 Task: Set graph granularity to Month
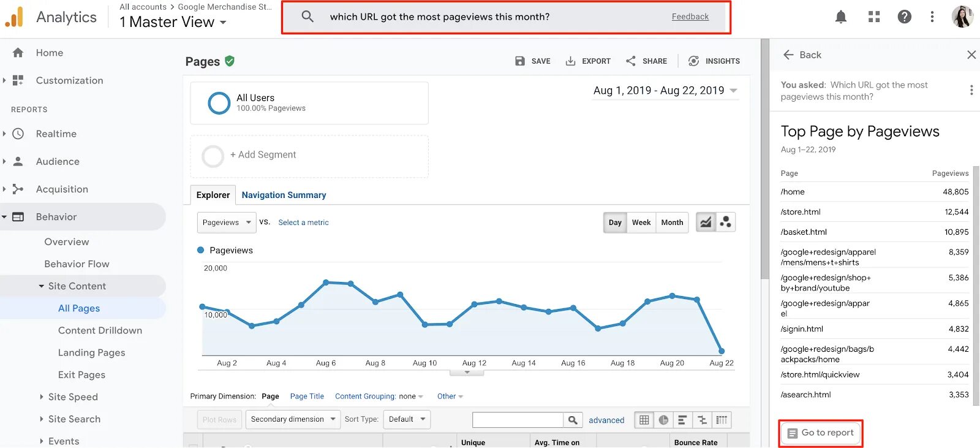[x=672, y=222]
